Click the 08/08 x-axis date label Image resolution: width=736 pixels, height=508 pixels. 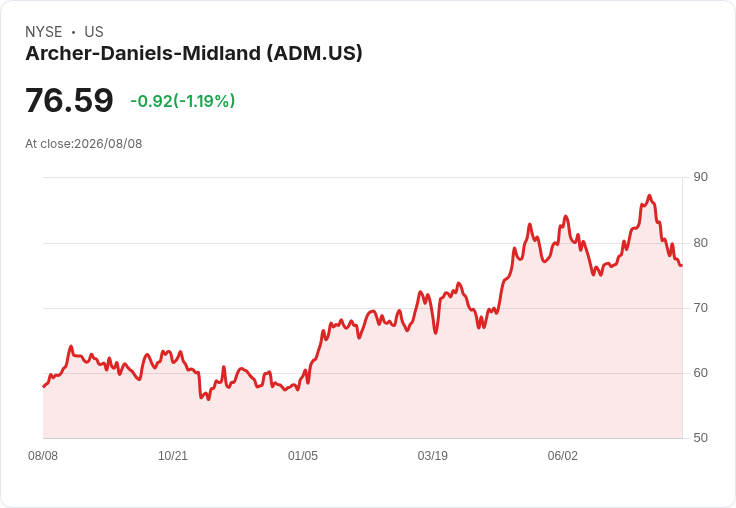43,455
